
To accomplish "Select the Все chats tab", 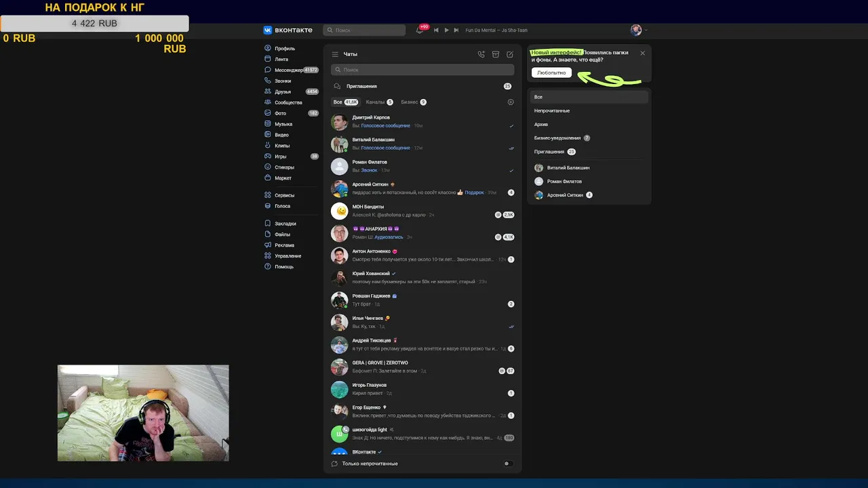I will tap(345, 102).
